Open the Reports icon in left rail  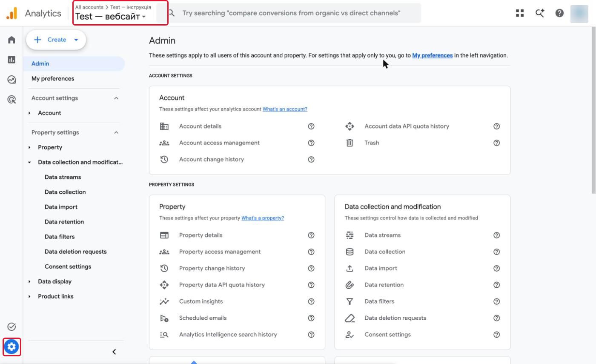(11, 60)
